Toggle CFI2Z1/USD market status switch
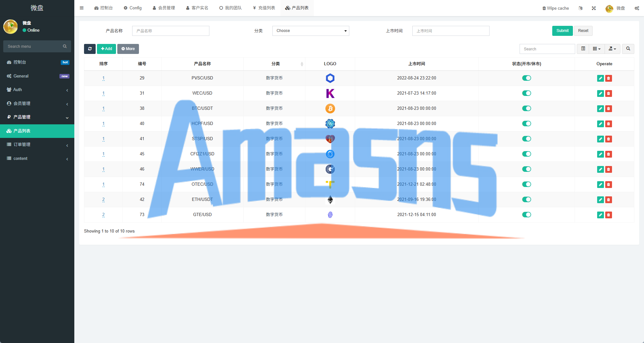Screen dimensions: 644x343 click(x=526, y=154)
